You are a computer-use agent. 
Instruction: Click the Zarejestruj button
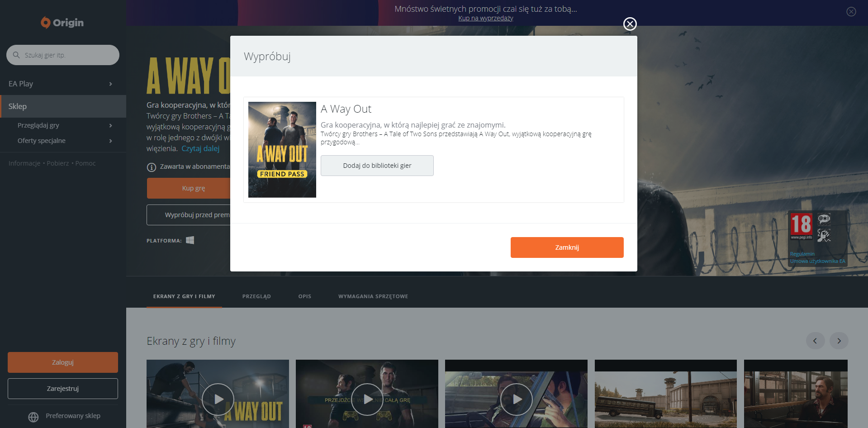(63, 389)
